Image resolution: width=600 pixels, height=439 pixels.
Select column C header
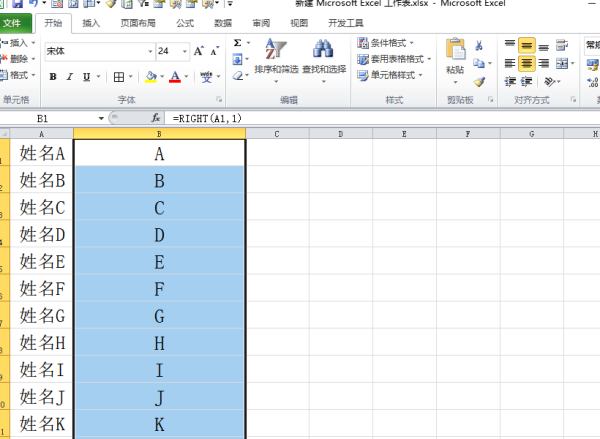click(x=277, y=134)
